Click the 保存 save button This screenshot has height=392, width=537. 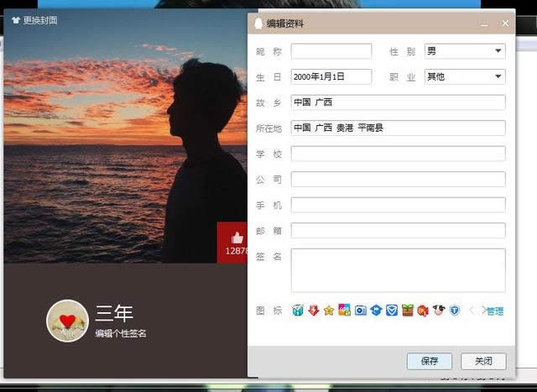pyautogui.click(x=429, y=361)
